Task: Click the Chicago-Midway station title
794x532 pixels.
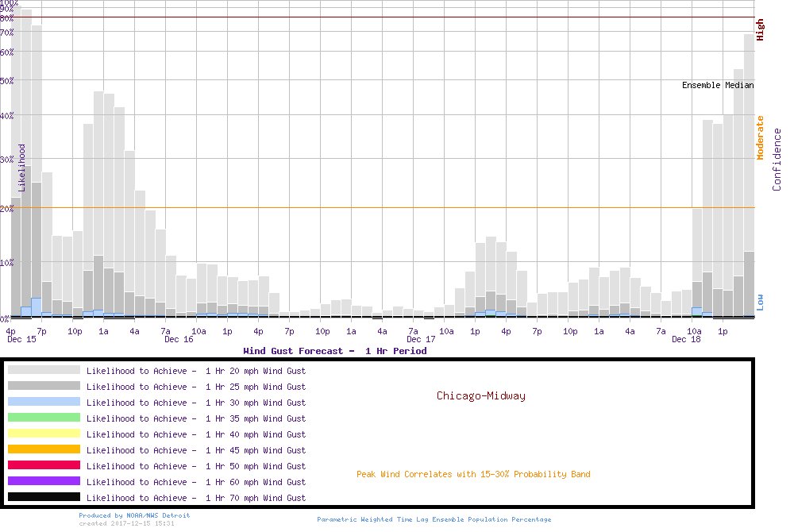Action: click(x=480, y=395)
